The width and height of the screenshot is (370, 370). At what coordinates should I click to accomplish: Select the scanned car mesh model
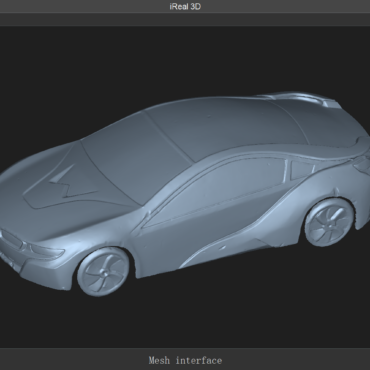(x=185, y=193)
